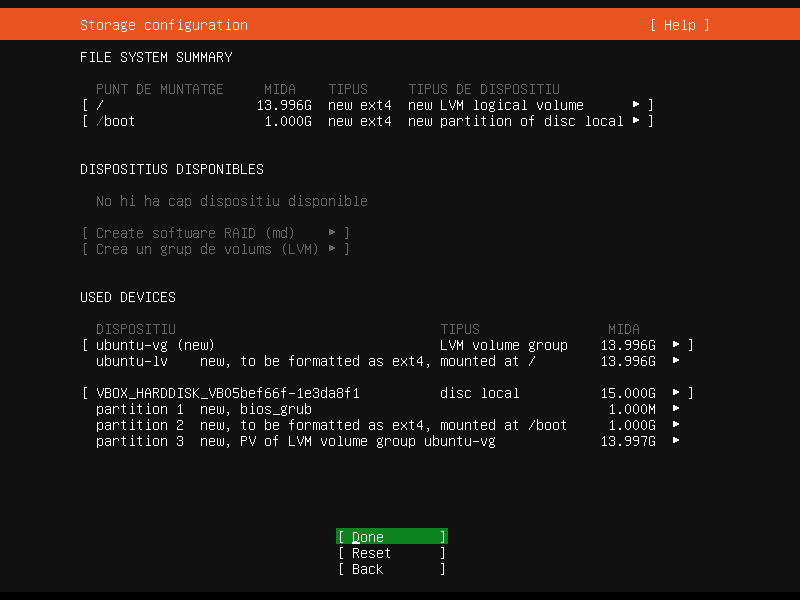Select the ubuntu-vg (new) device row
The width and height of the screenshot is (800, 600).
click(x=155, y=345)
